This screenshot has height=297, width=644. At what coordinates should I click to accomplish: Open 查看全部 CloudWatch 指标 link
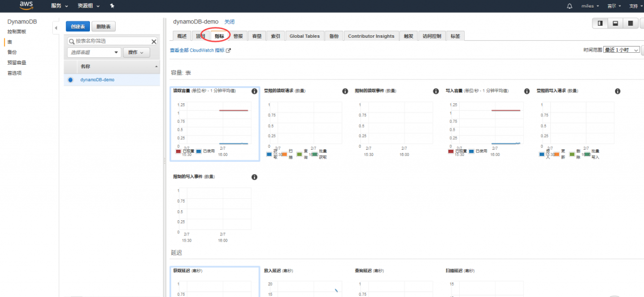[x=197, y=50]
